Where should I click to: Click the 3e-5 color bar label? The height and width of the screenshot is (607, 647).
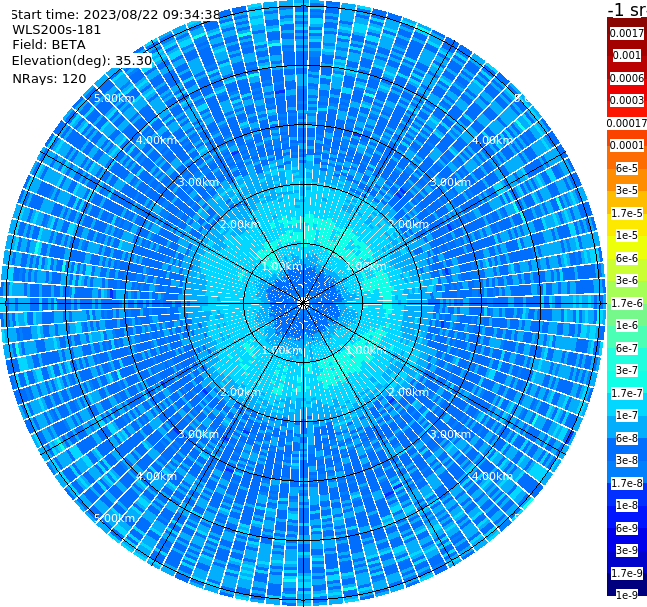point(627,190)
